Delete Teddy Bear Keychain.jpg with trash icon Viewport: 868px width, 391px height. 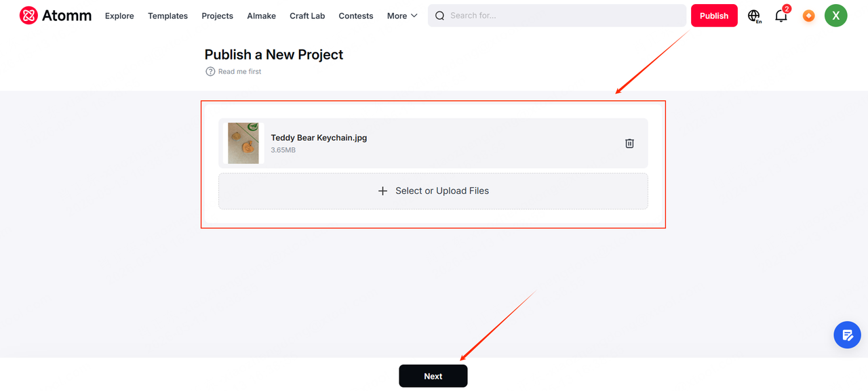(629, 143)
